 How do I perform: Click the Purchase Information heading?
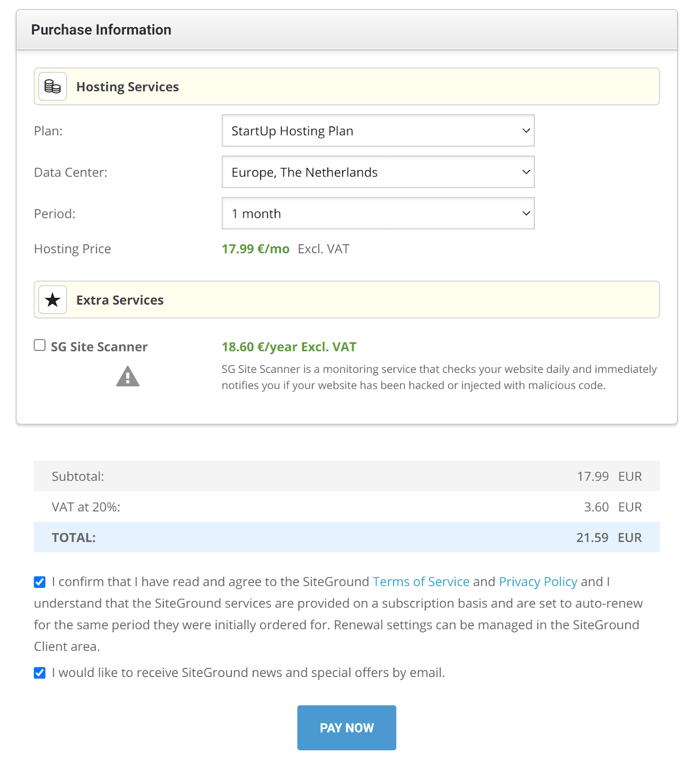101,30
